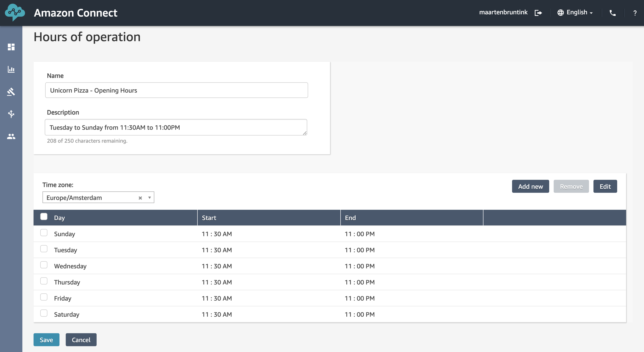Click the logout icon next to maartenbruntink
Image resolution: width=644 pixels, height=352 pixels.
click(x=538, y=13)
